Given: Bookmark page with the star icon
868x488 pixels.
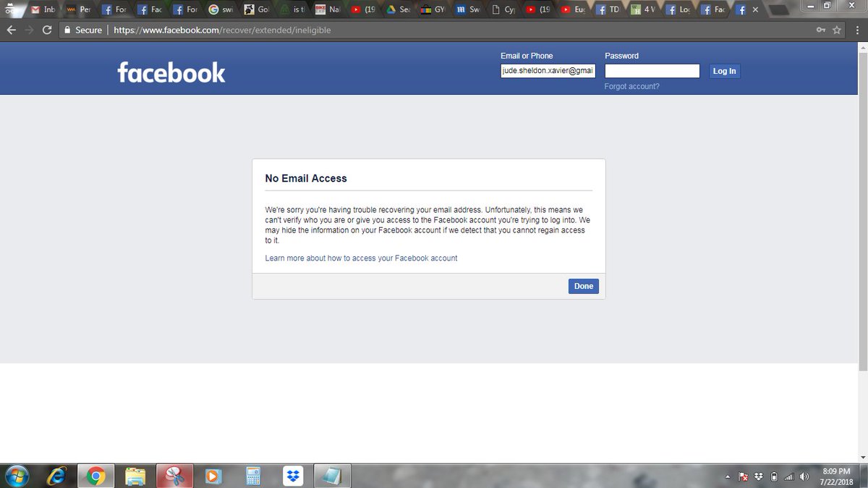Looking at the screenshot, I should click(x=837, y=30).
